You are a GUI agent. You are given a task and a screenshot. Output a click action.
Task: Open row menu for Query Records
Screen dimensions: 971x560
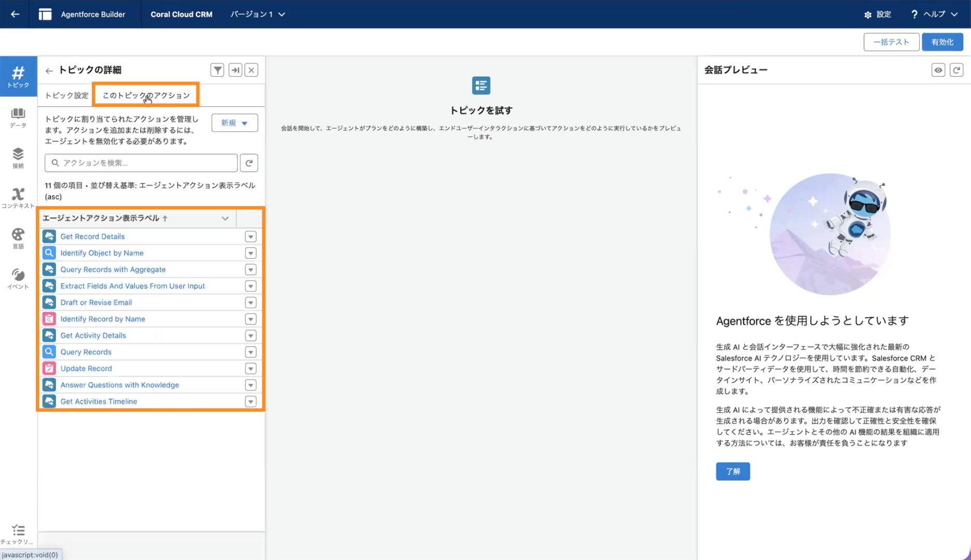251,353
